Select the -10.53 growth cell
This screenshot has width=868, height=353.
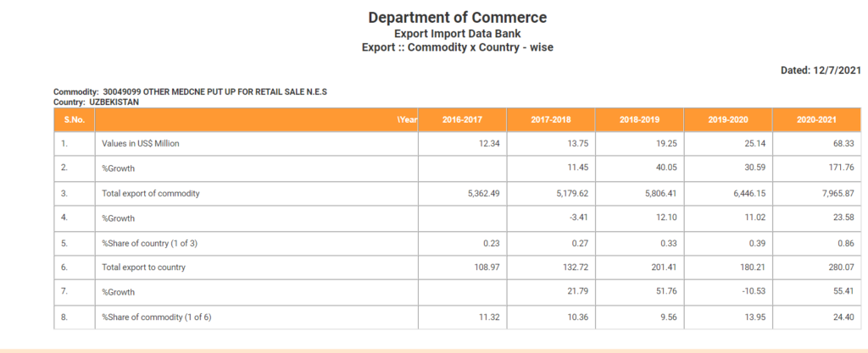[x=748, y=293]
